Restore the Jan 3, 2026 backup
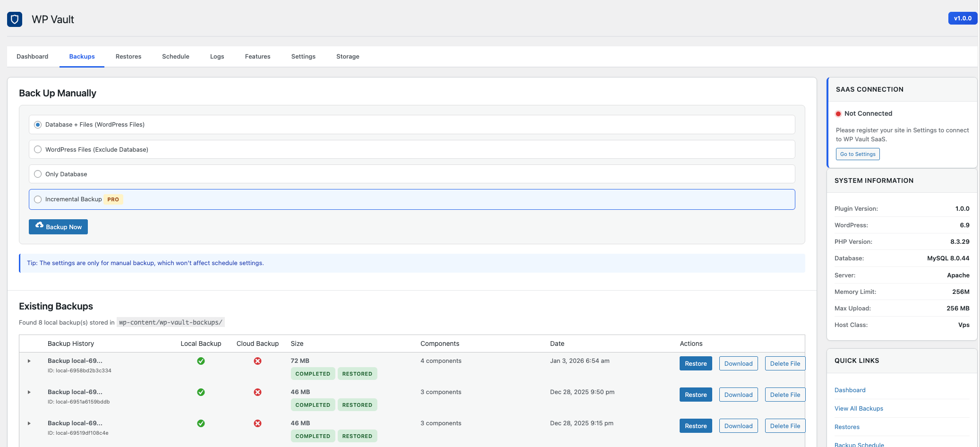Viewport: 980px width, 447px height. point(696,363)
